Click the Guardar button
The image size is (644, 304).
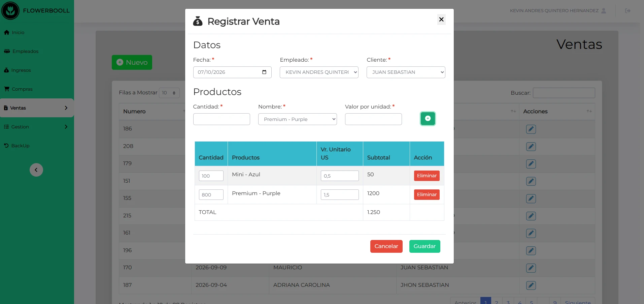point(425,246)
